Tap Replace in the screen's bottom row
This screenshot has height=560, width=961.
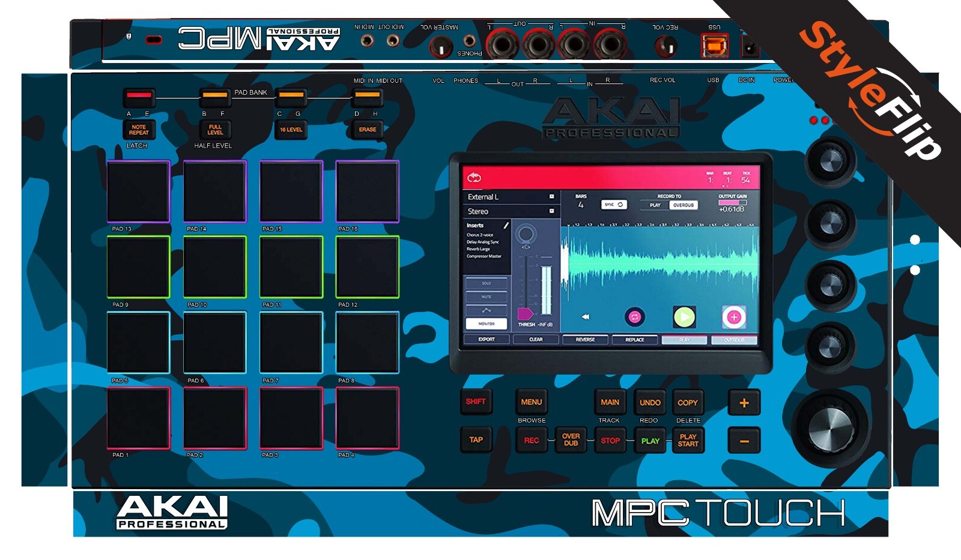[635, 340]
